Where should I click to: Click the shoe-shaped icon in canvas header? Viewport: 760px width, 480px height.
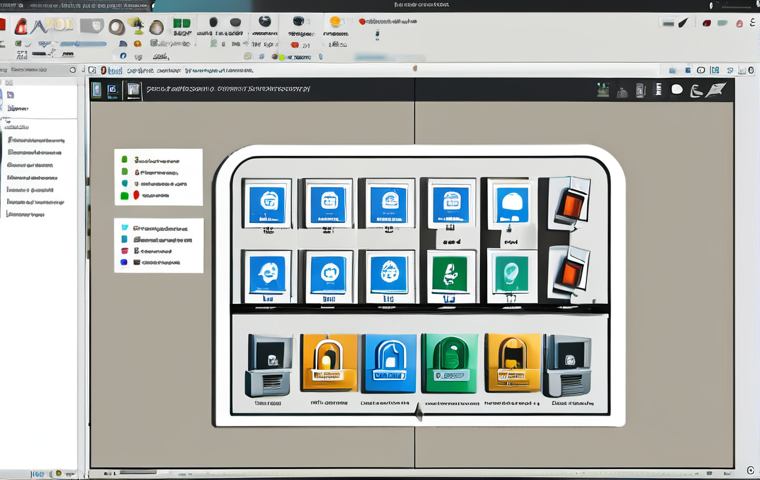pyautogui.click(x=696, y=91)
